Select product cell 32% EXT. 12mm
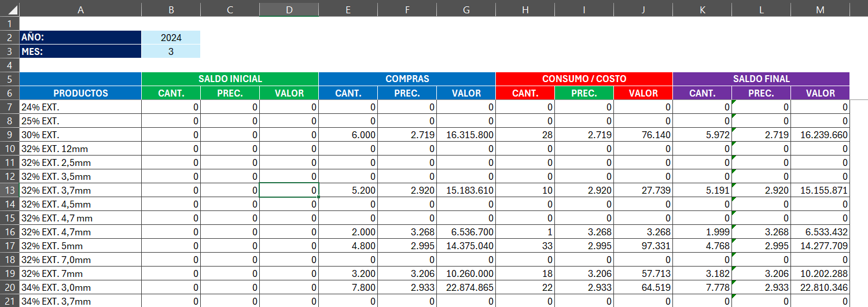The image size is (868, 307). [80, 149]
